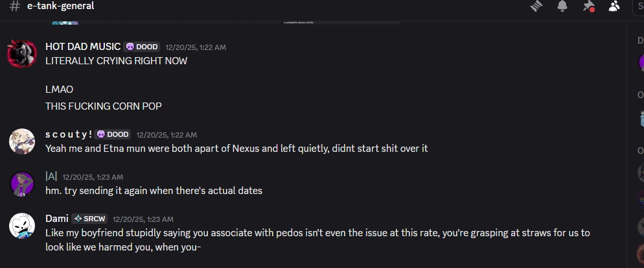644x268 pixels.
Task: Click the channel hashtag icon
Action: 14,6
